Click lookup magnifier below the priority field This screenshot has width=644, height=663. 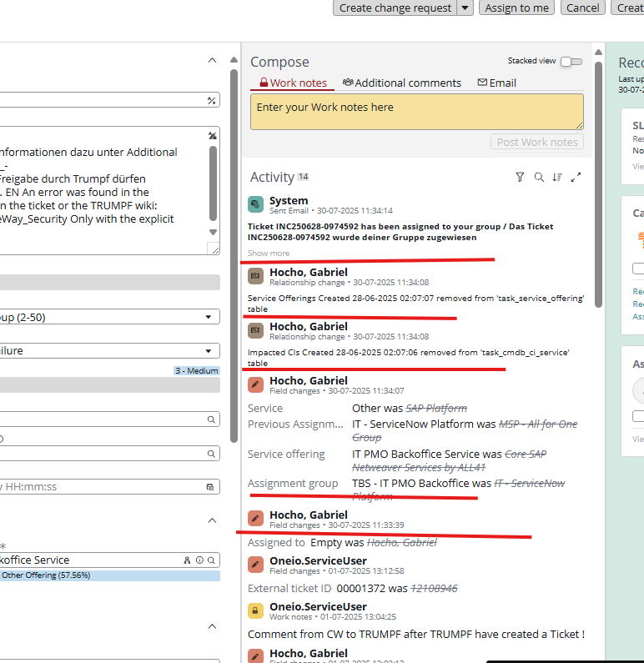pyautogui.click(x=211, y=419)
